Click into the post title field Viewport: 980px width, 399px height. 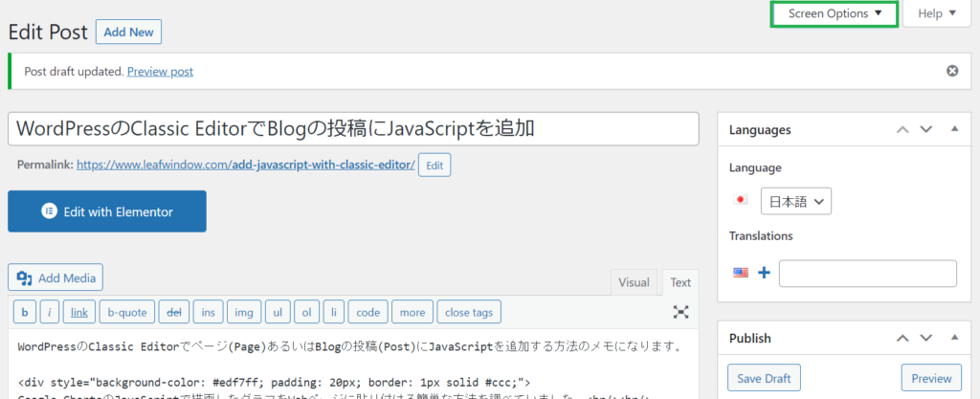point(353,128)
